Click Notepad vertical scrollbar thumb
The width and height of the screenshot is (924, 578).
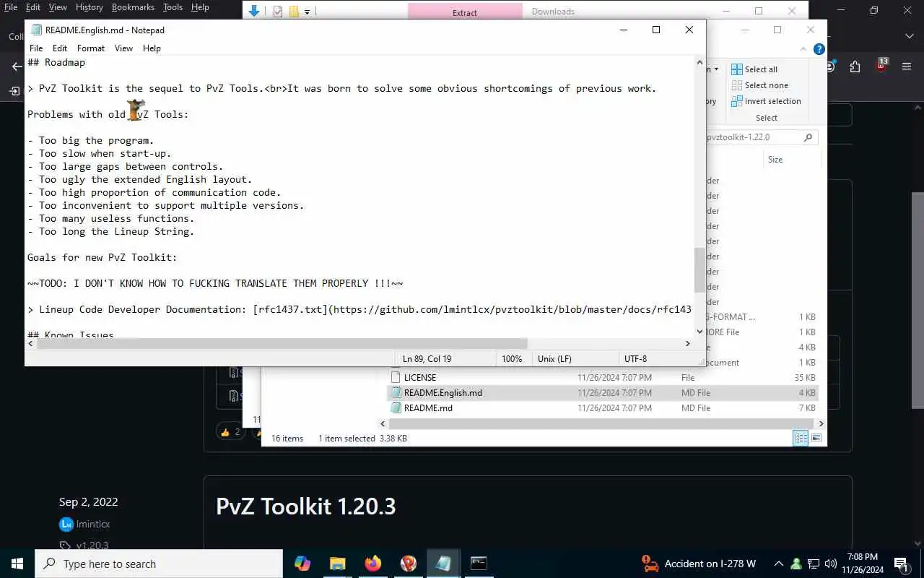click(699, 270)
